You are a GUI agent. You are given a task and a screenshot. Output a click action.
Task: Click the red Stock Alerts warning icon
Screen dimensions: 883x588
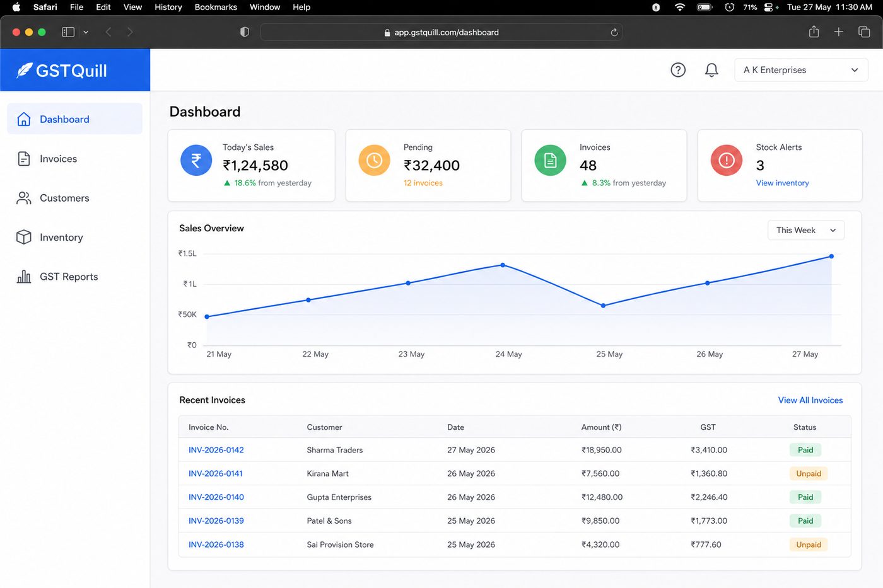[x=727, y=160]
